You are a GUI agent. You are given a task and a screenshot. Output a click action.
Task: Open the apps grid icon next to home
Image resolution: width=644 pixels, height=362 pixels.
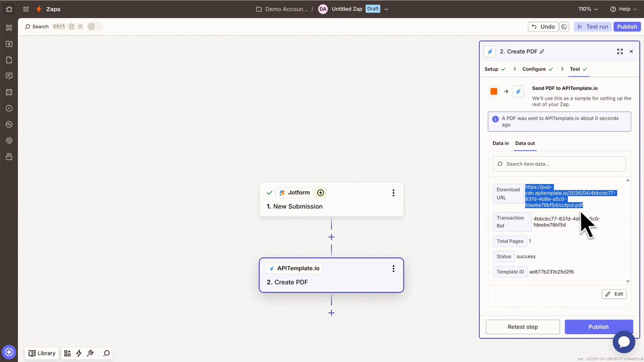pos(25,9)
